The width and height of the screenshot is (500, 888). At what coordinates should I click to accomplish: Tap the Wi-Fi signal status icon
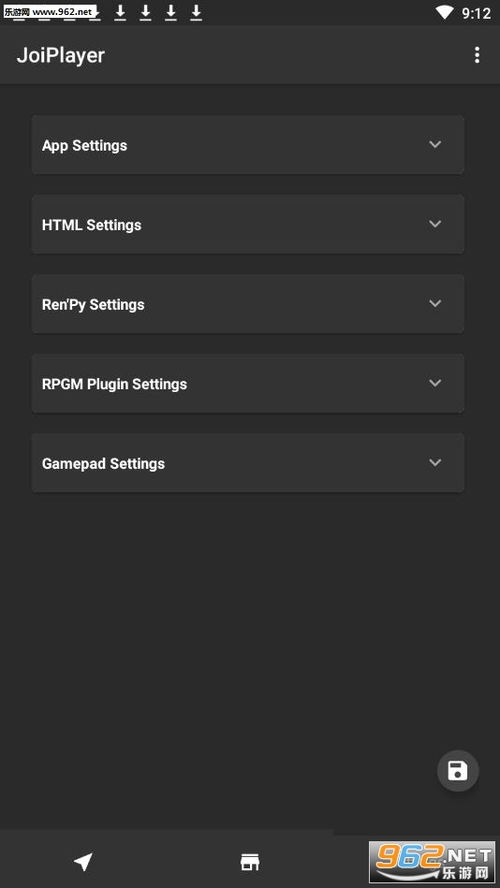click(x=445, y=12)
